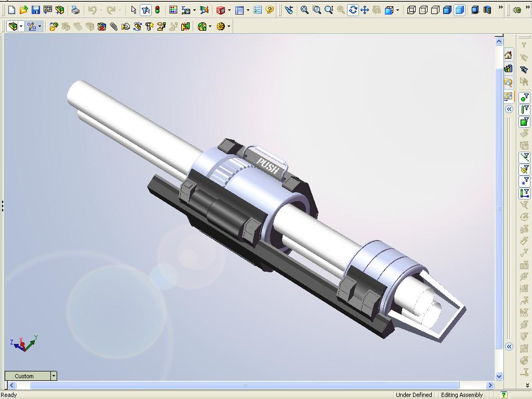
Task: Click the paperclip mate icon
Action: (114, 26)
